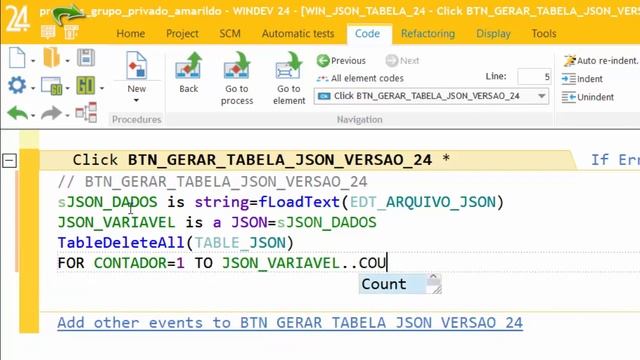Open the Automatic tests tab

[298, 33]
